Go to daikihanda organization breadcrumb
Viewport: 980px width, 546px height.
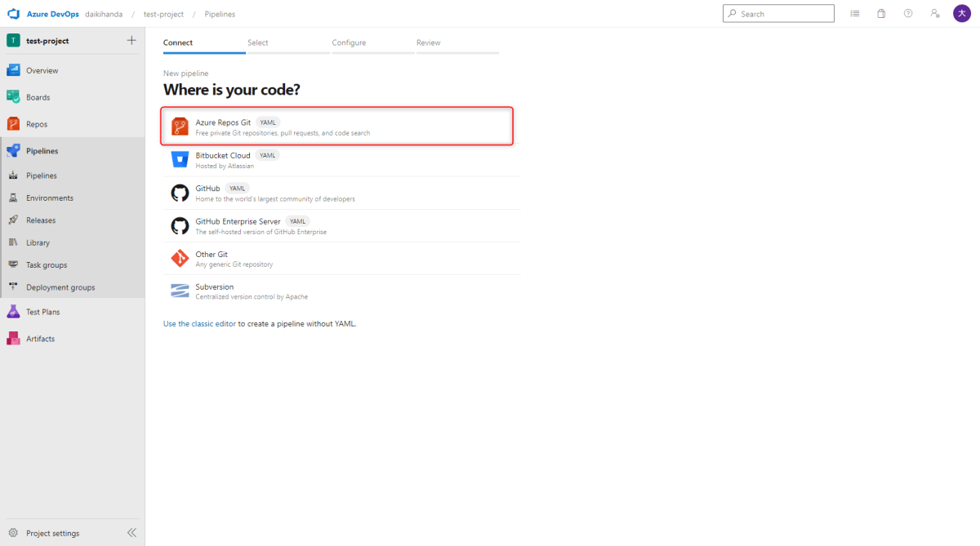(x=102, y=14)
